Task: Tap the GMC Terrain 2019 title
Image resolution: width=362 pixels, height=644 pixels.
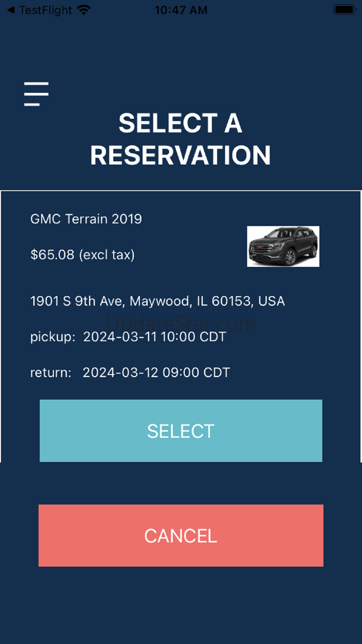Action: [x=86, y=219]
